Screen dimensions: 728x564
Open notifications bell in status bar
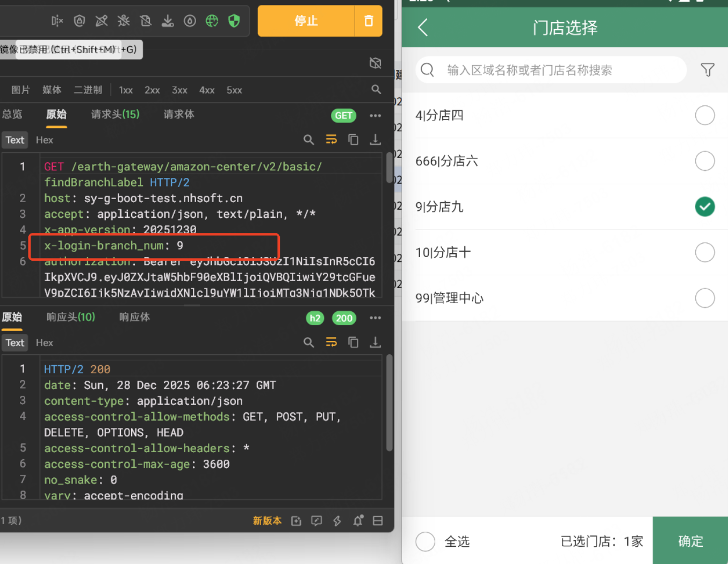358,520
